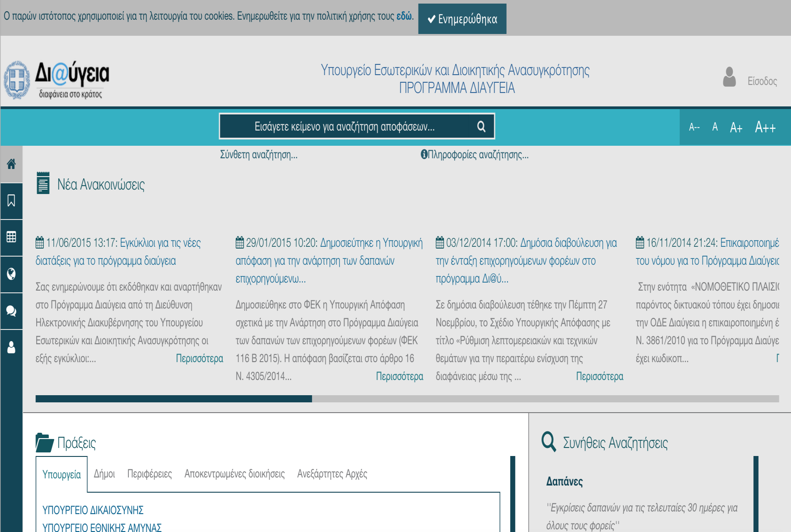Click the notepad icon beside Νέα Ανακοινώσεις

[x=43, y=183]
